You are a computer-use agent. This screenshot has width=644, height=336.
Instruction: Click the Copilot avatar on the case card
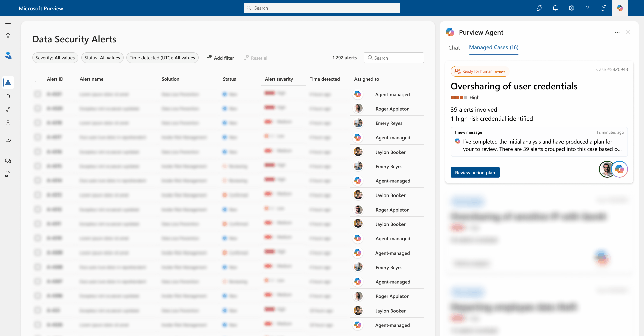pyautogui.click(x=620, y=169)
